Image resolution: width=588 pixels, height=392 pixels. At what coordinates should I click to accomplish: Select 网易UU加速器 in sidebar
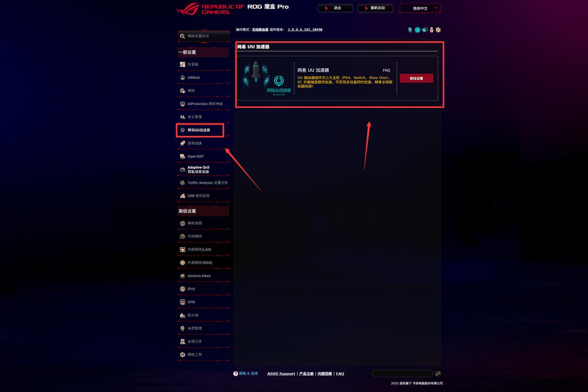tap(200, 130)
